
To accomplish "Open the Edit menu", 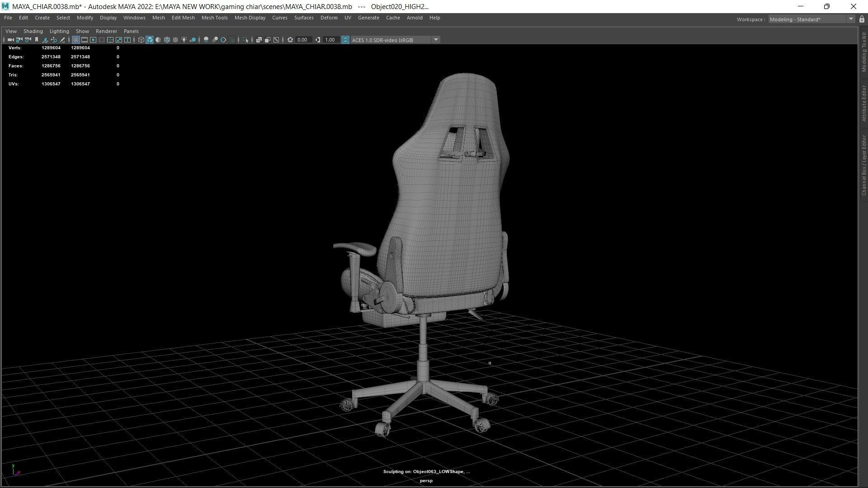I will click(x=24, y=18).
